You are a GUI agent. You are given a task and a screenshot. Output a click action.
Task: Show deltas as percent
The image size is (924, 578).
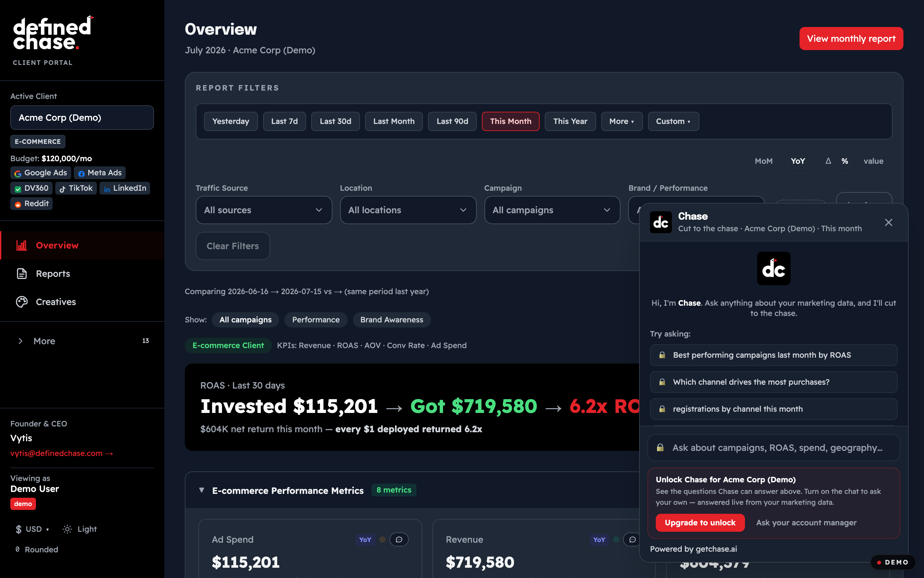point(844,161)
